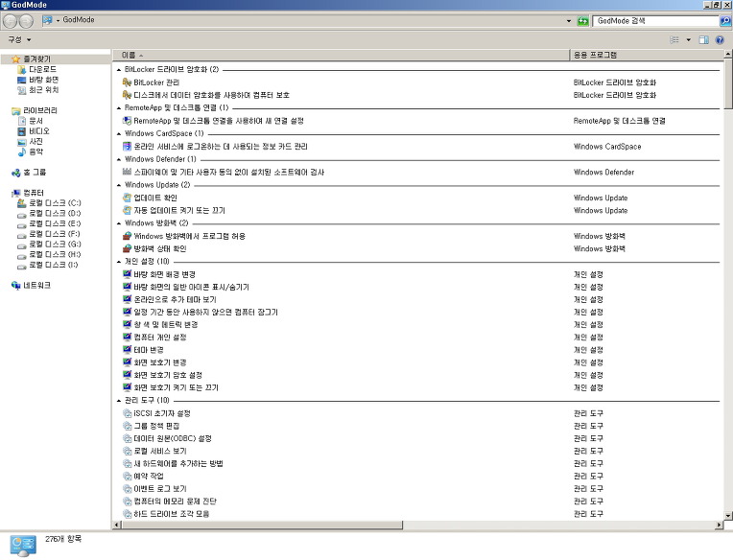Screen dimensions: 733x560
Task: Click the refresh icon beside address bar
Action: click(x=582, y=21)
